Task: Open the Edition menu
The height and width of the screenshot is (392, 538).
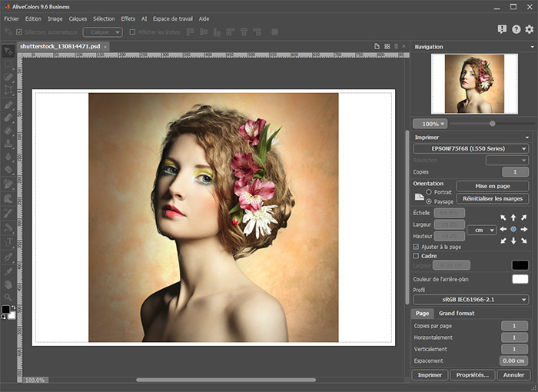Action: [x=33, y=19]
